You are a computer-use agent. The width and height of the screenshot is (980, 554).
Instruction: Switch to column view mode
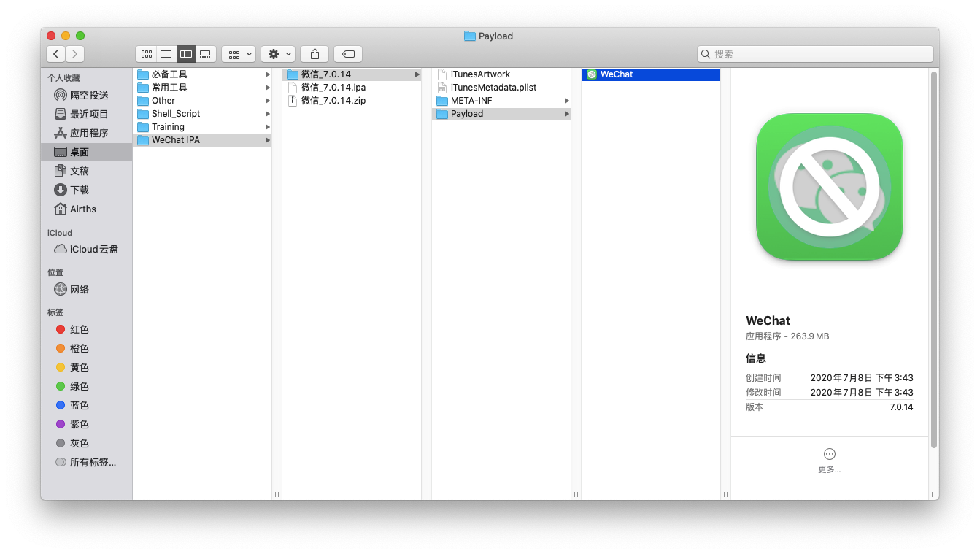[186, 54]
